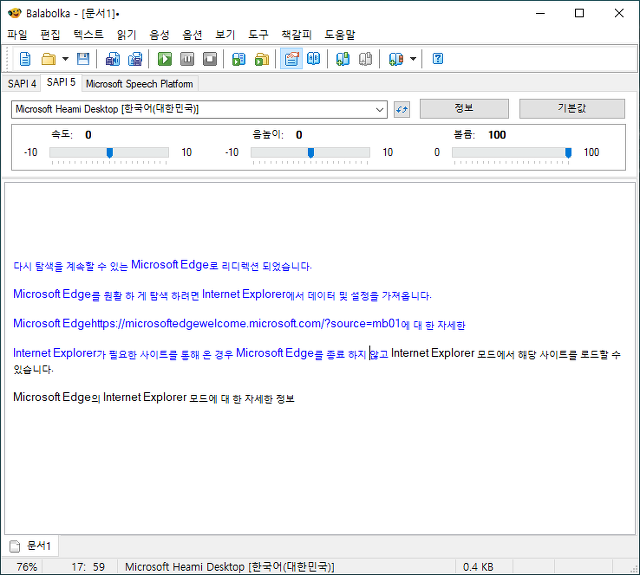Click the 기본값 button
640x575 pixels.
click(x=572, y=109)
